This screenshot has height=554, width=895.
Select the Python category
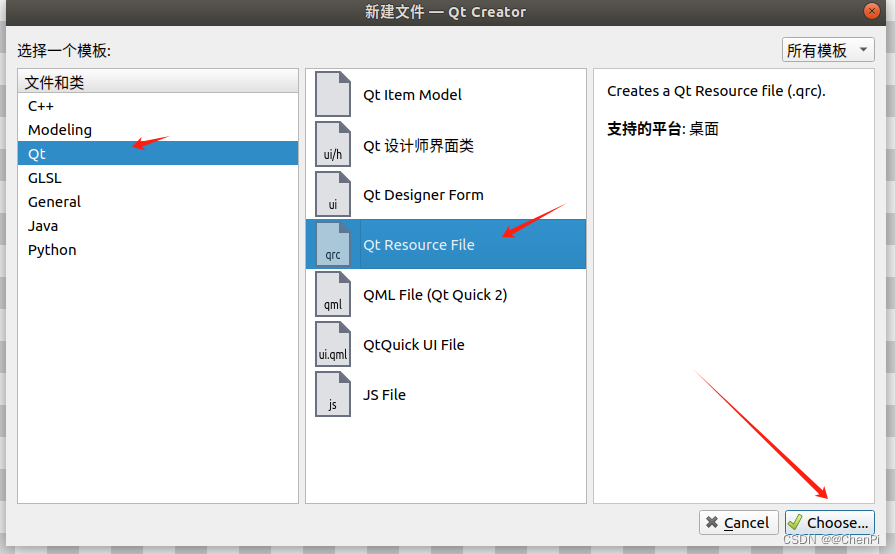click(x=158, y=249)
